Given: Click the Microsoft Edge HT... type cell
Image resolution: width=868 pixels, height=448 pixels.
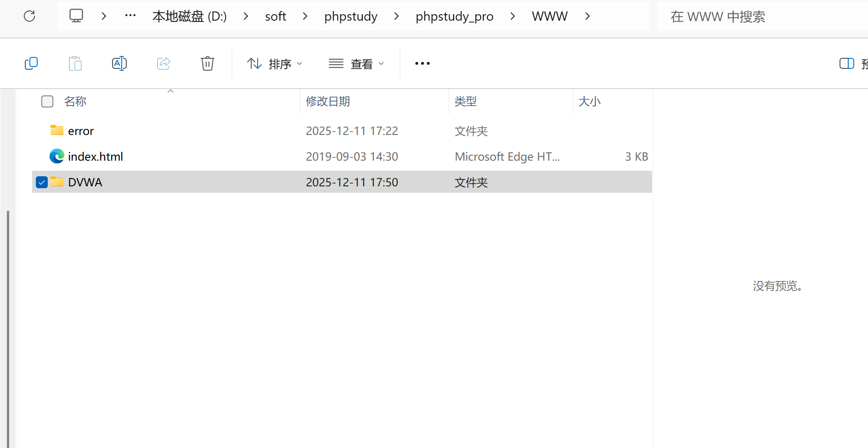Looking at the screenshot, I should click(x=507, y=157).
